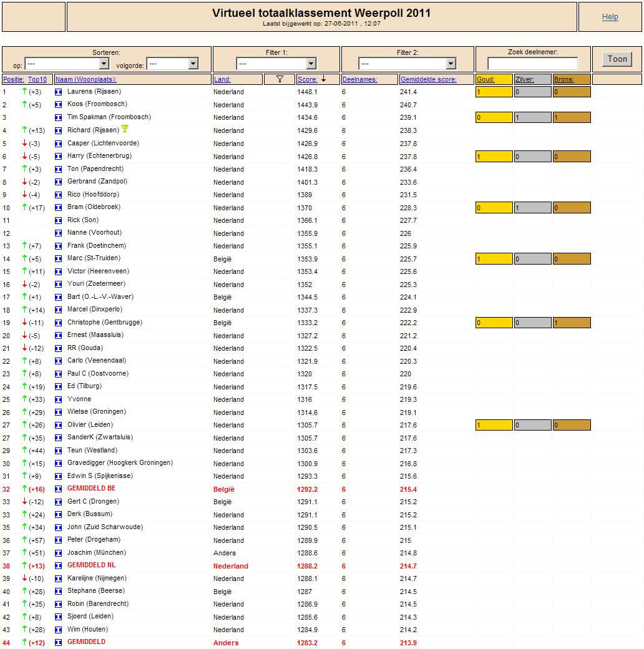Click the blue icon beside Joachim (München)

tap(59, 553)
